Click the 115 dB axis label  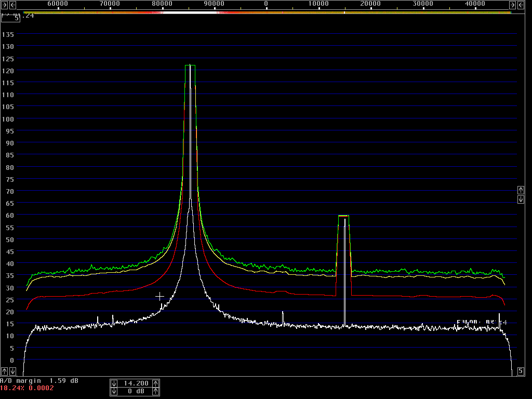(x=8, y=83)
